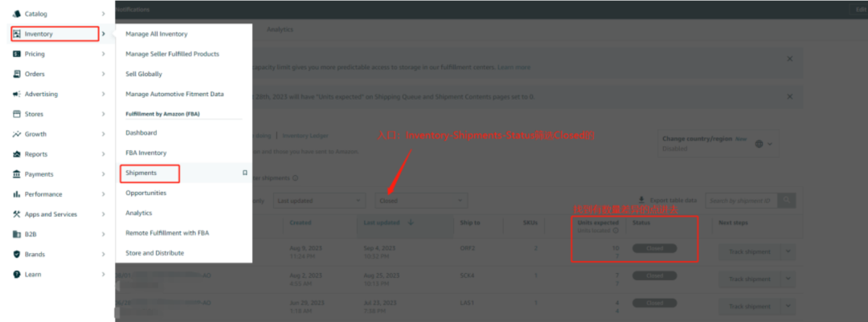Click the Learn more link in the banner
868x322 pixels.
point(514,67)
